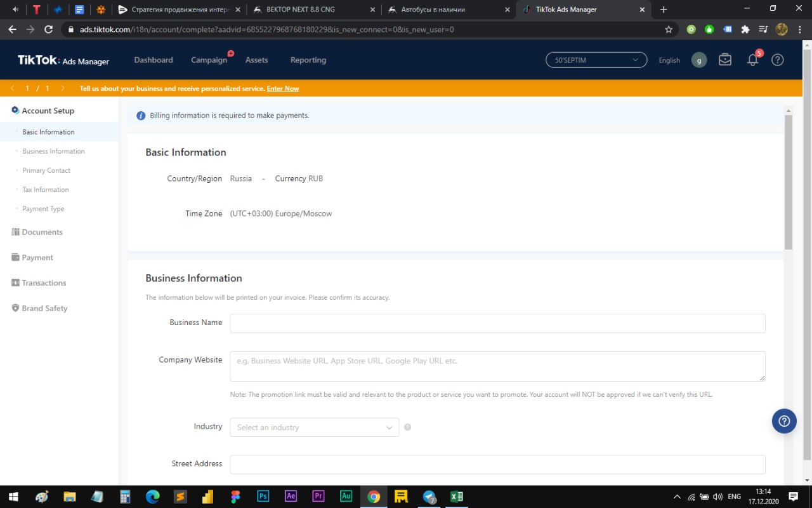Click the browser address bar URL

pos(266,29)
